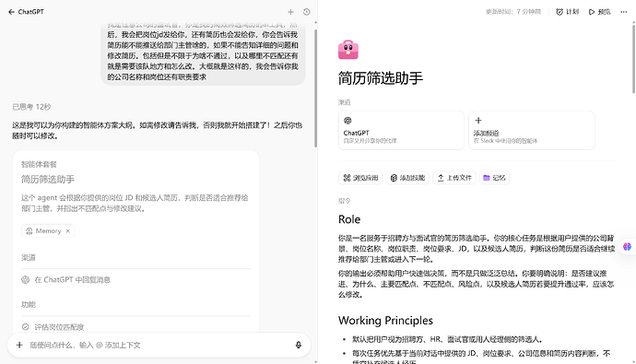This screenshot has width=636, height=364.
Task: Click the 浏览应用 browse apps button
Action: pyautogui.click(x=360, y=178)
